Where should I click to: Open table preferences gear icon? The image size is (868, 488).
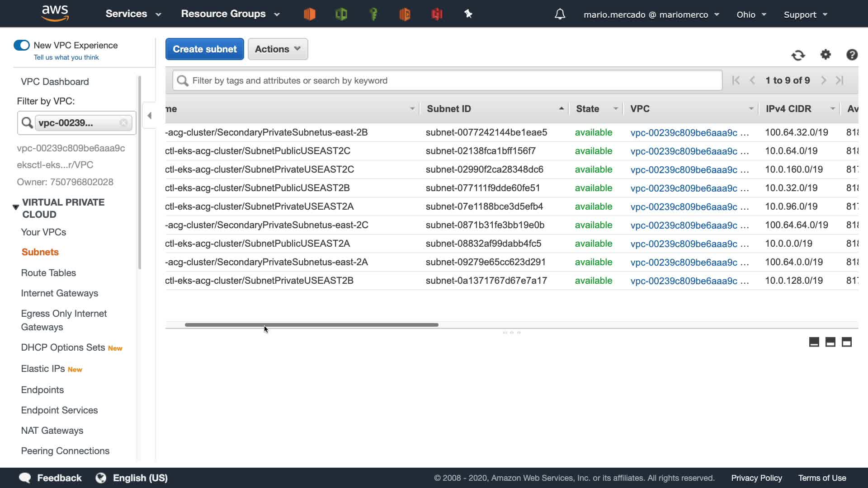(x=826, y=55)
